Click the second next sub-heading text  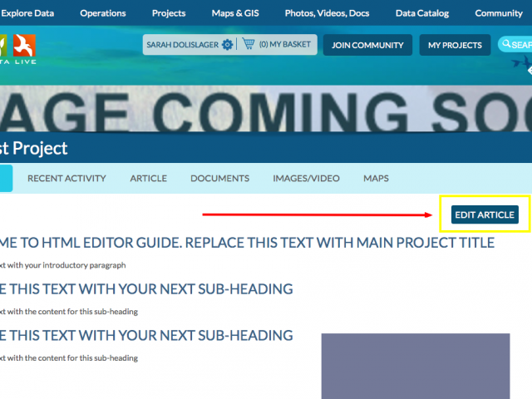(x=146, y=336)
